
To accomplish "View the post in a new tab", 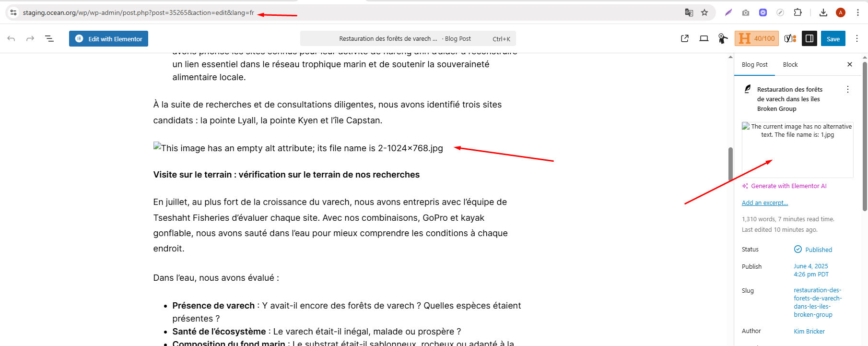I will pos(685,38).
